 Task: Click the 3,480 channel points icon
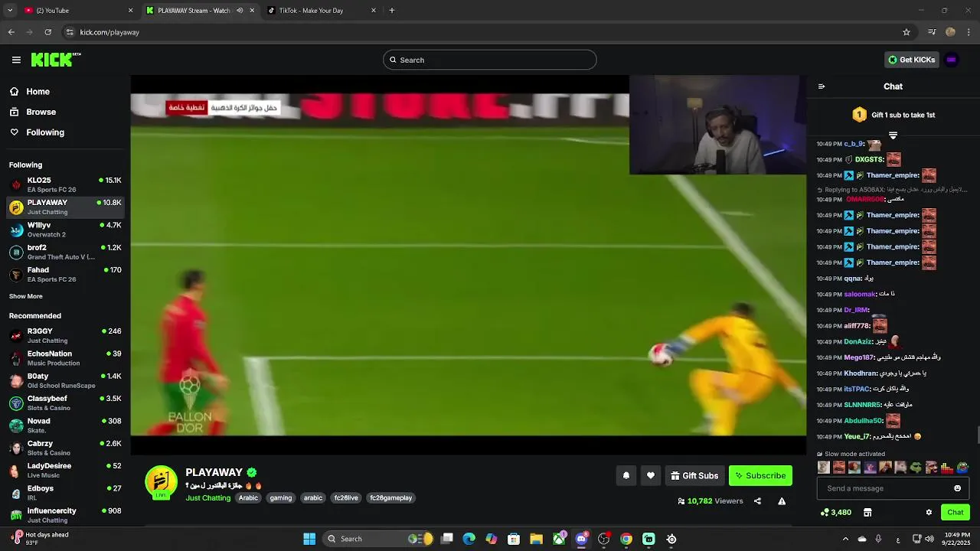pos(835,512)
